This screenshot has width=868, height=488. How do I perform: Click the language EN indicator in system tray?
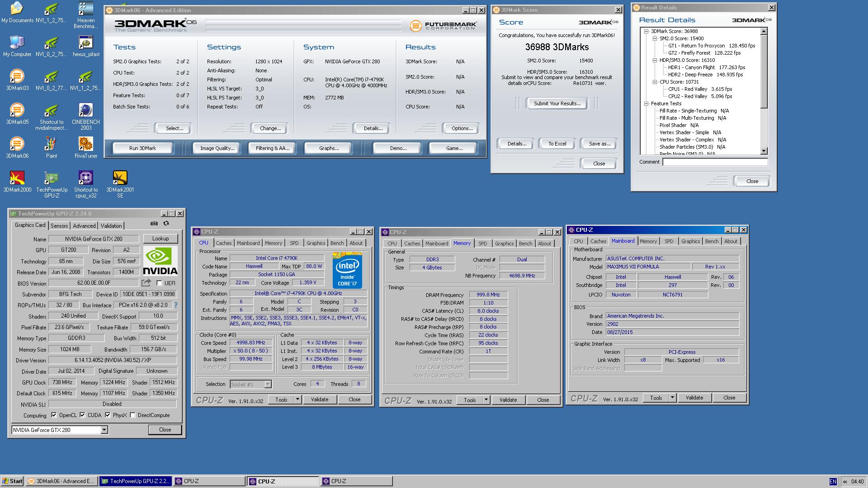point(833,482)
